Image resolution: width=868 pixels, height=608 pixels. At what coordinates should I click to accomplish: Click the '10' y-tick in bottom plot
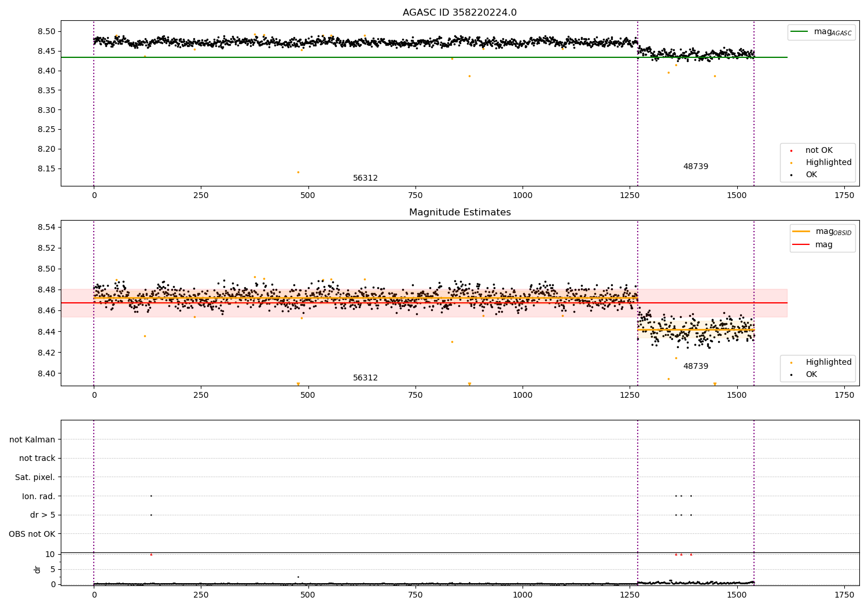pos(50,555)
